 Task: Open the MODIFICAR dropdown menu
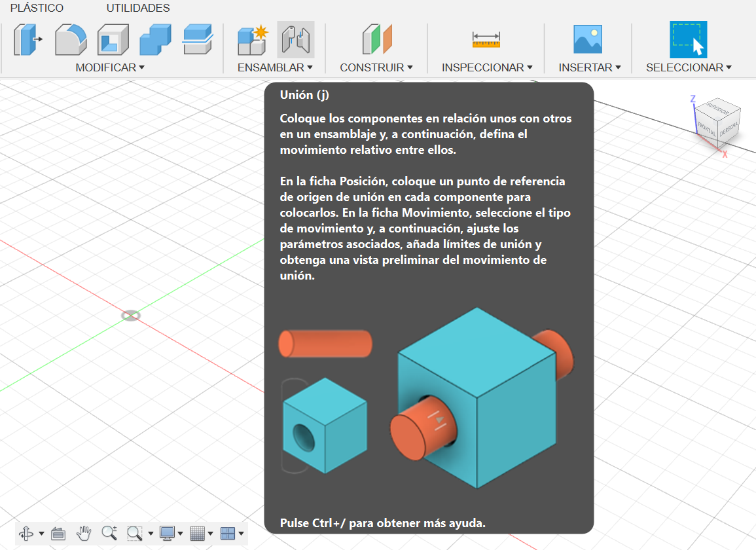pos(110,67)
